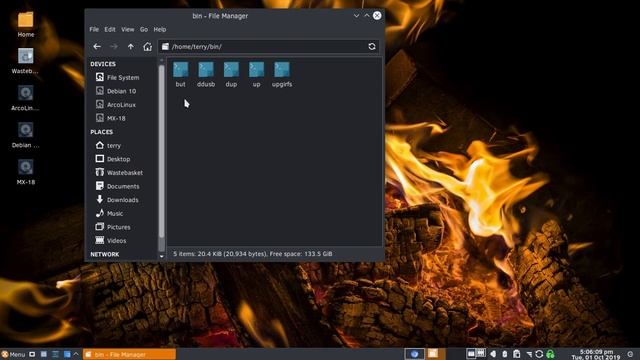Go back with the left arrow button
Image resolution: width=640 pixels, height=360 pixels.
[x=97, y=47]
